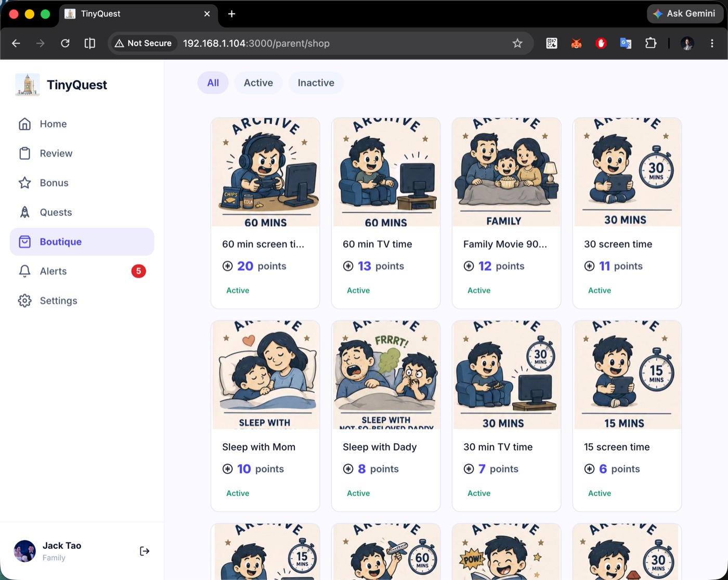The image size is (728, 580).
Task: Click the points coin icon beside 10 points
Action: [x=227, y=469]
